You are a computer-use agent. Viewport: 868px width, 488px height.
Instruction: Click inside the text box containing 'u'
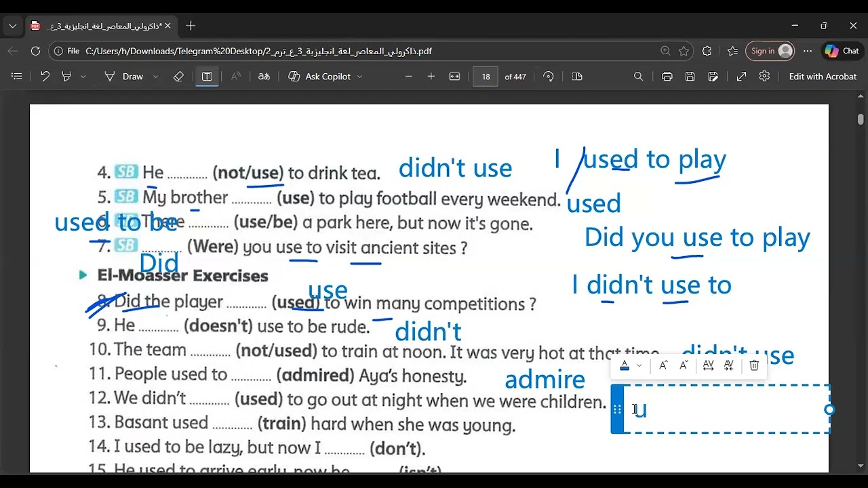726,409
